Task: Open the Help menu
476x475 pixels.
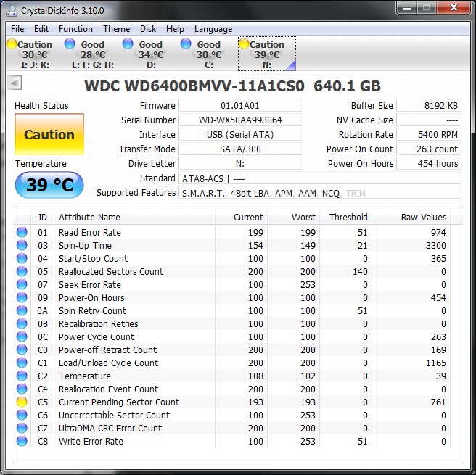Action: click(x=175, y=29)
